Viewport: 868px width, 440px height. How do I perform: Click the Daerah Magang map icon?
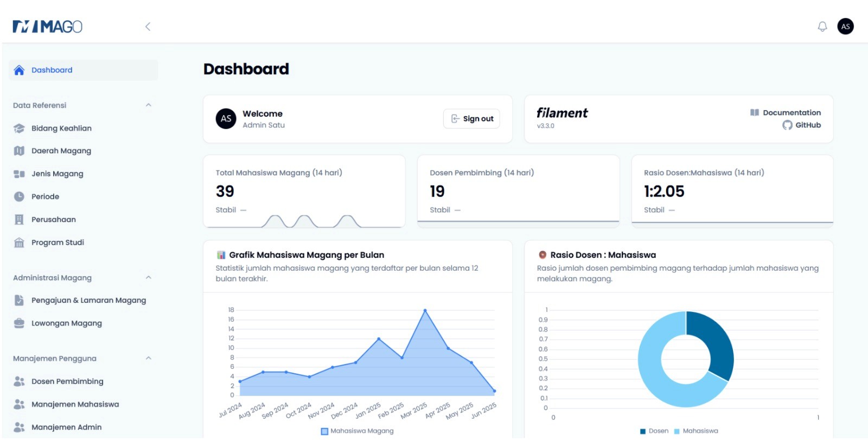tap(19, 151)
